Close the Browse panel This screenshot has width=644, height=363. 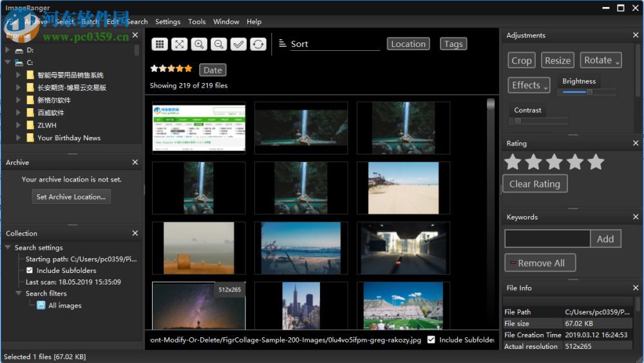pos(135,35)
